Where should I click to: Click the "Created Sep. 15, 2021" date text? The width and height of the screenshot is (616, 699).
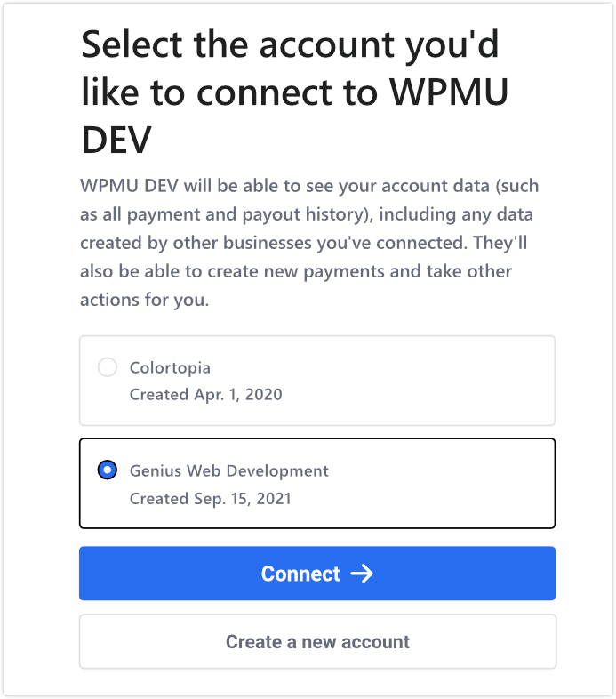click(210, 499)
